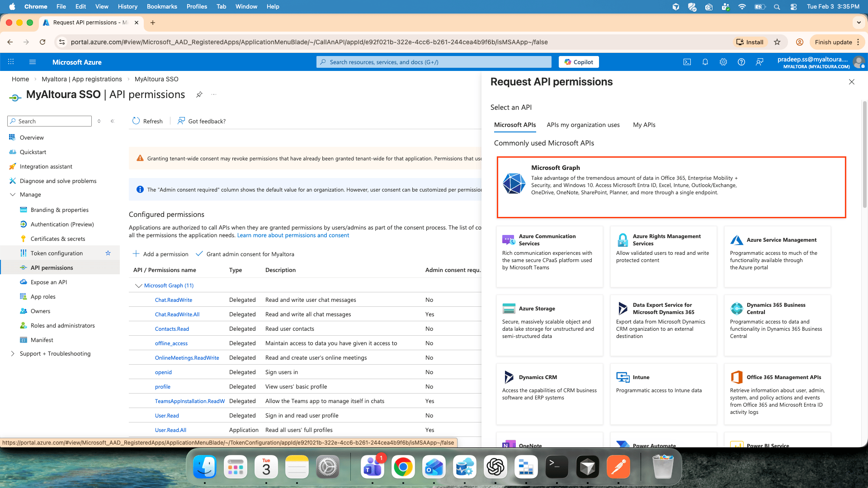Screen dimensions: 868x488
Task: Toggle the sidebar expand/collapse arrows next to Search
Action: [x=99, y=121]
